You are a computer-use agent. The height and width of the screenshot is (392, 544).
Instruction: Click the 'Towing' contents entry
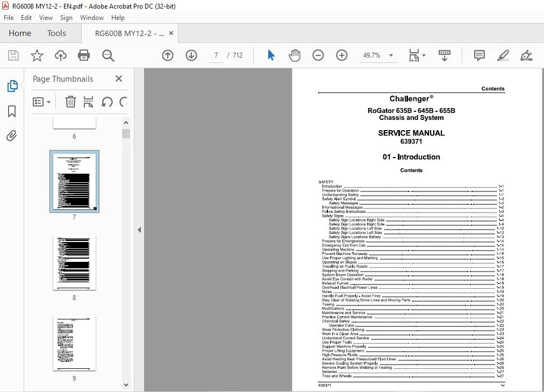click(412, 304)
